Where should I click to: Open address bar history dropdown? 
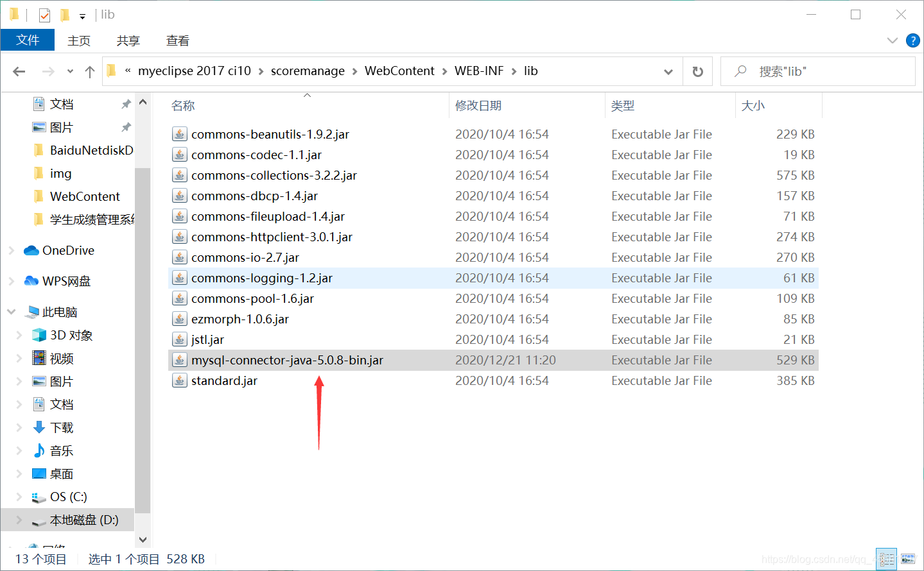point(668,72)
